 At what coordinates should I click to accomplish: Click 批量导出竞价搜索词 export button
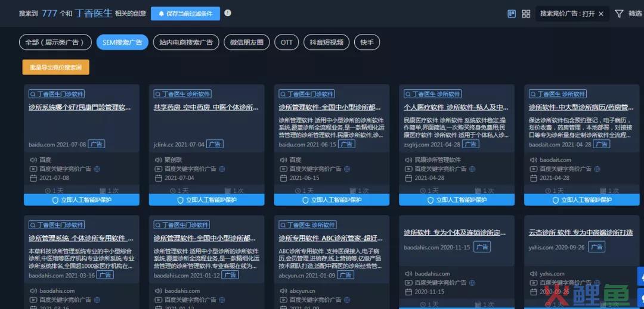pos(56,67)
